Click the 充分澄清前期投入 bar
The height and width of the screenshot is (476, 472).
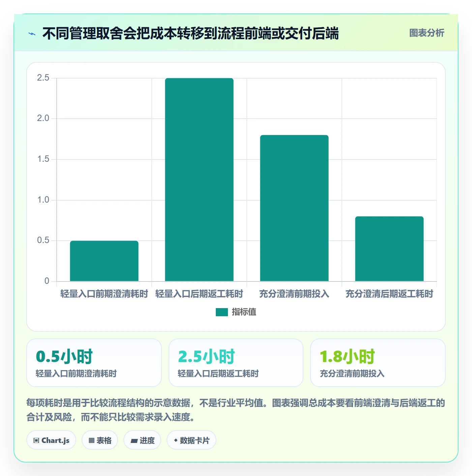tap(294, 208)
